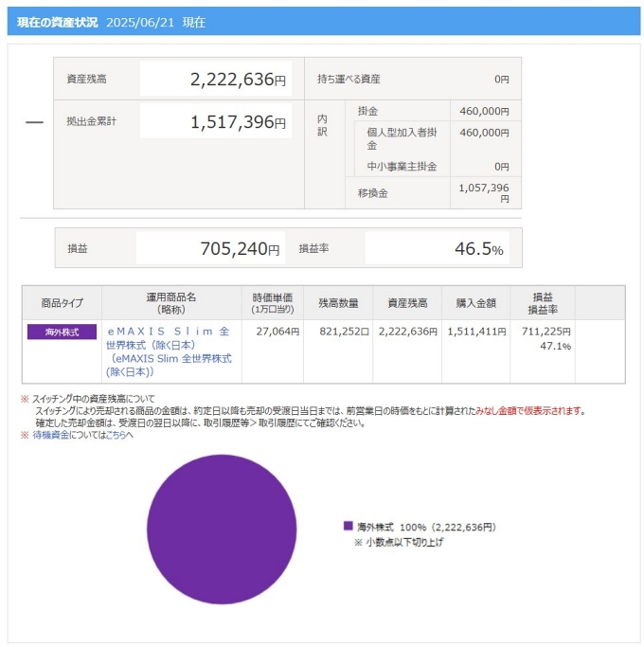Select the 損益 value 705,240円
The image size is (644, 647).
pyautogui.click(x=240, y=248)
